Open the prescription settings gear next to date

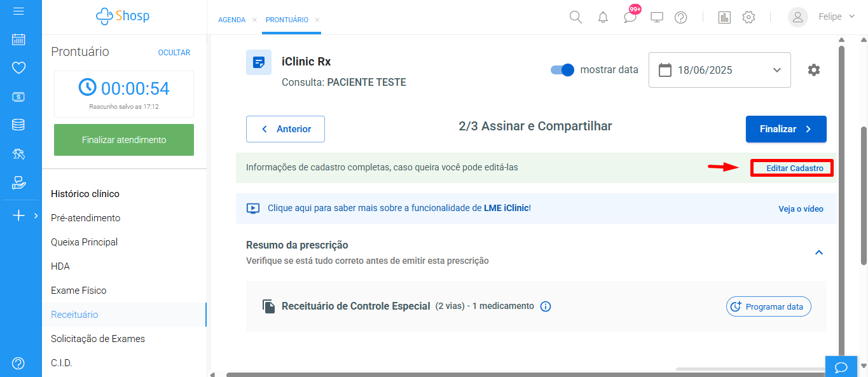coord(813,70)
